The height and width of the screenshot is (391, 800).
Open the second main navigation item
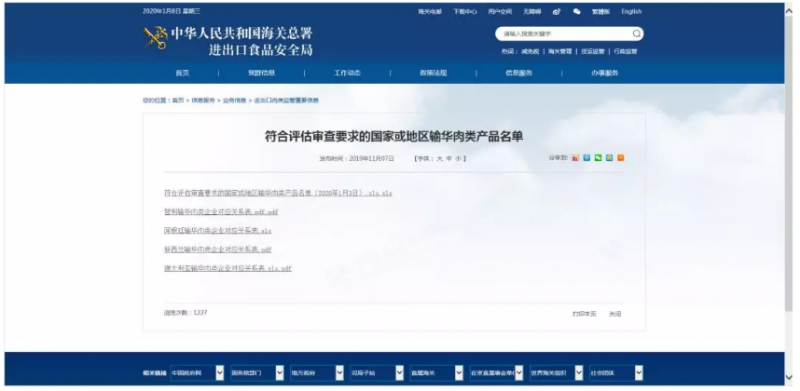(x=261, y=73)
